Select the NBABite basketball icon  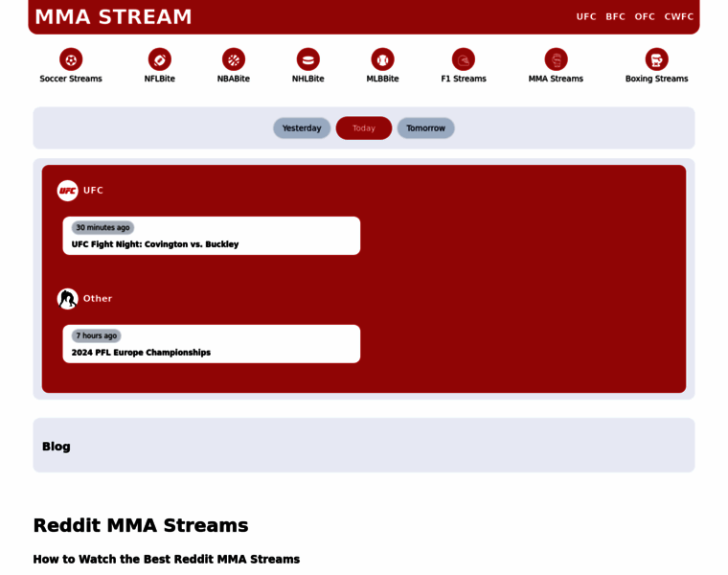coord(234,59)
